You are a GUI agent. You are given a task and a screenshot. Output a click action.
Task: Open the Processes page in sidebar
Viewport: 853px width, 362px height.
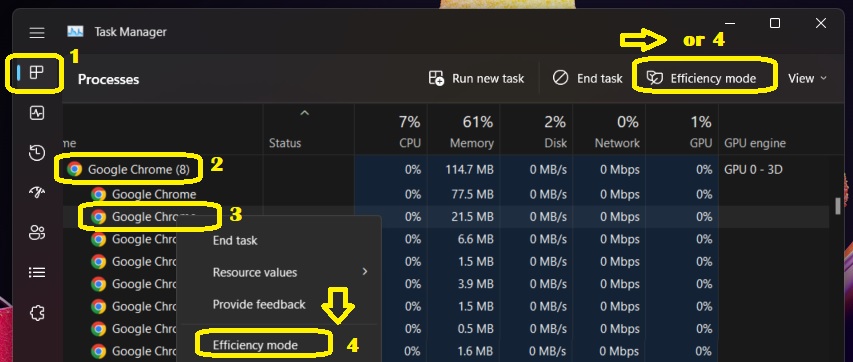[36, 72]
